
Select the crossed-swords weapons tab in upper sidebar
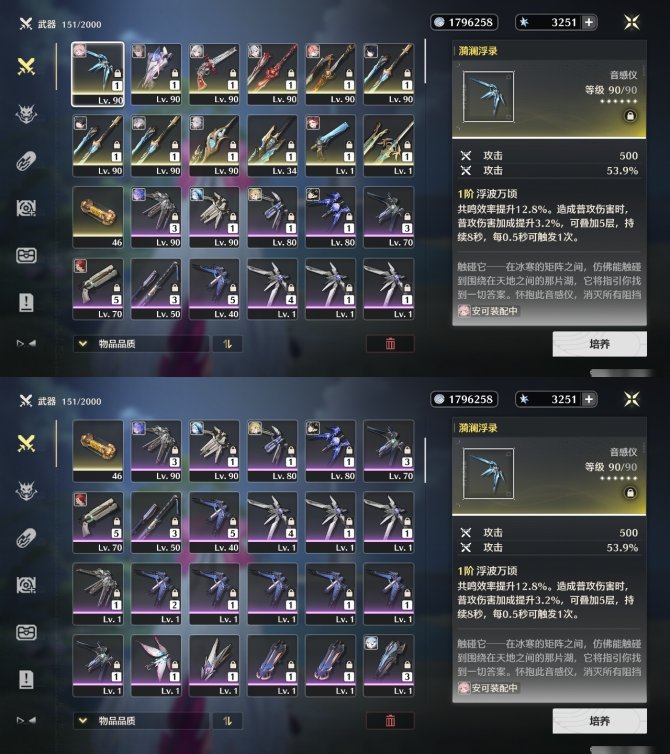pyautogui.click(x=26, y=66)
